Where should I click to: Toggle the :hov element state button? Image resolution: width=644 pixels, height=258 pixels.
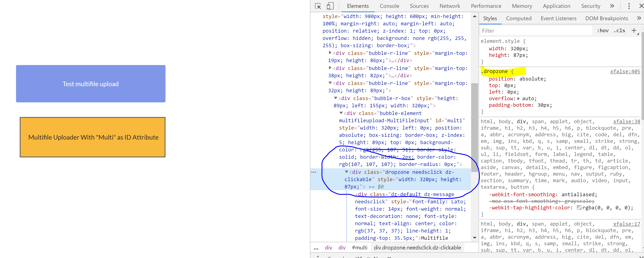(x=603, y=31)
